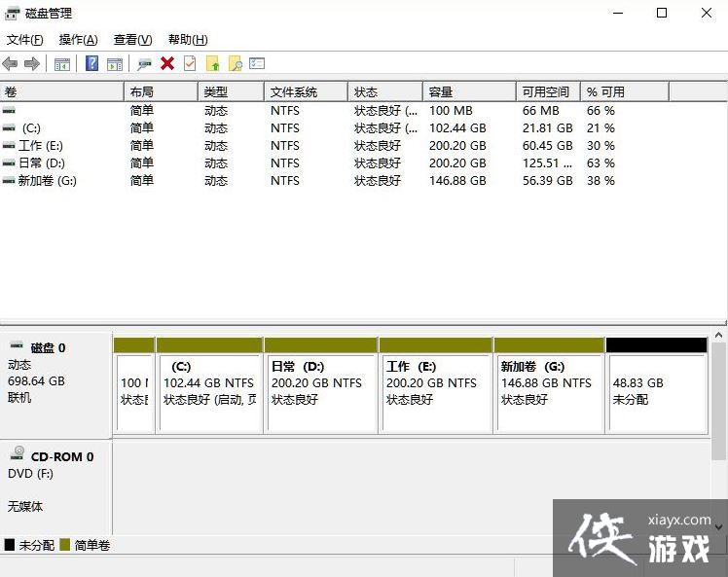728x577 pixels.
Task: Click the disk pane vertical scrollbar thumb
Action: point(718,400)
